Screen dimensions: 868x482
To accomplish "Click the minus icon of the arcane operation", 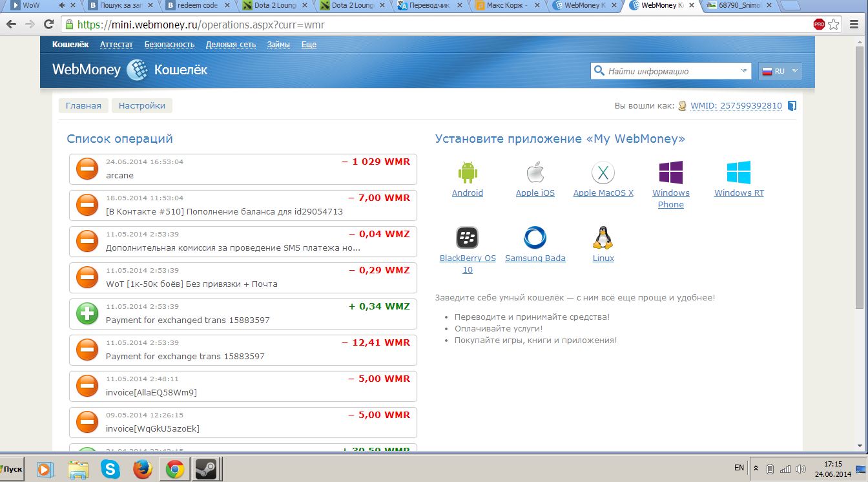I will tap(87, 169).
